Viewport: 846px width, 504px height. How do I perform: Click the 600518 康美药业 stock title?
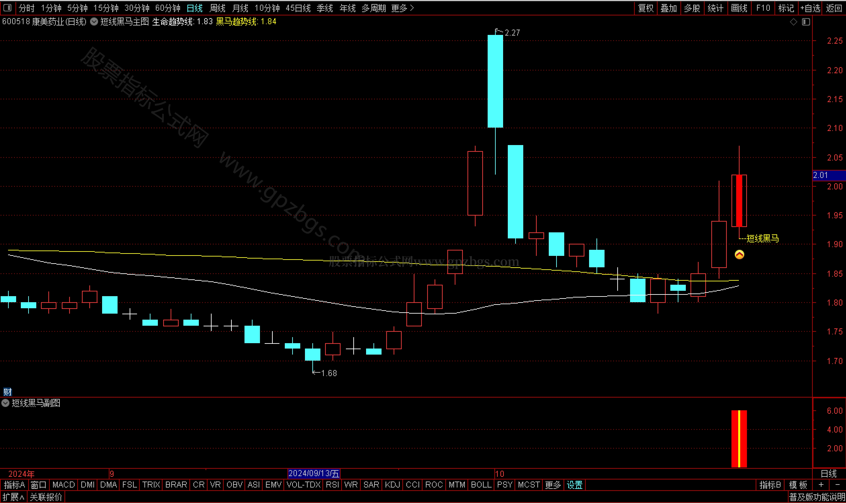pyautogui.click(x=44, y=22)
